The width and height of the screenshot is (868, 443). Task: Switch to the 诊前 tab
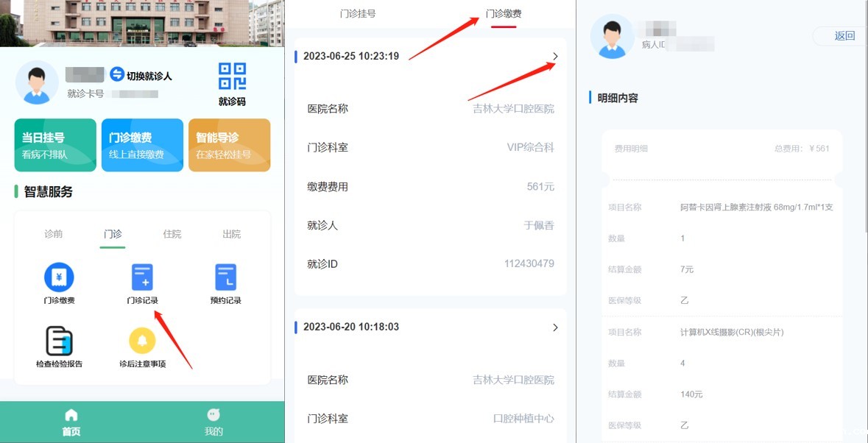coord(54,234)
